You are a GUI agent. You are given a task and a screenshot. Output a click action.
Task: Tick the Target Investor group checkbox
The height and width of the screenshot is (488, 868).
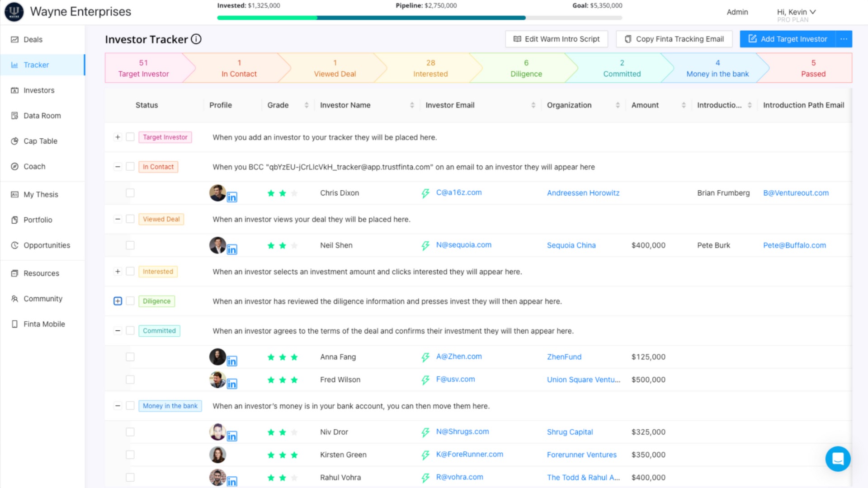(130, 137)
